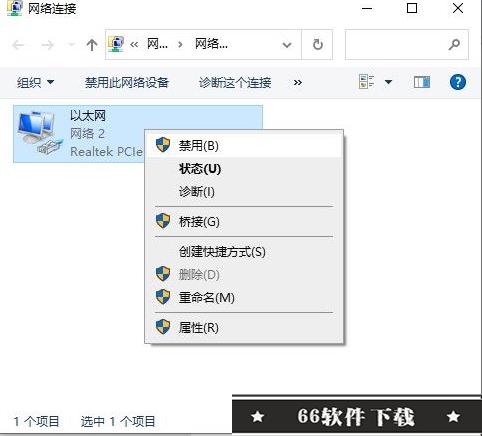Click the up-arrow parent folder icon
The height and width of the screenshot is (436, 482).
[x=92, y=45]
